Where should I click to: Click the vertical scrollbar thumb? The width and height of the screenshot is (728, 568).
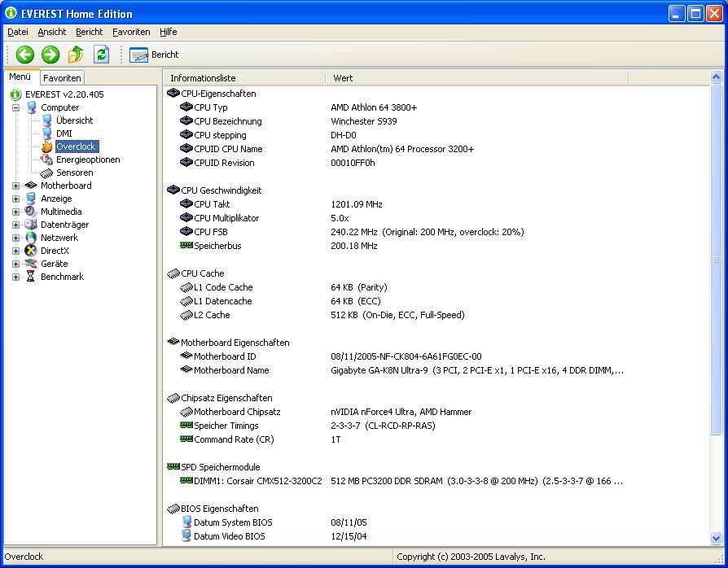click(x=716, y=259)
